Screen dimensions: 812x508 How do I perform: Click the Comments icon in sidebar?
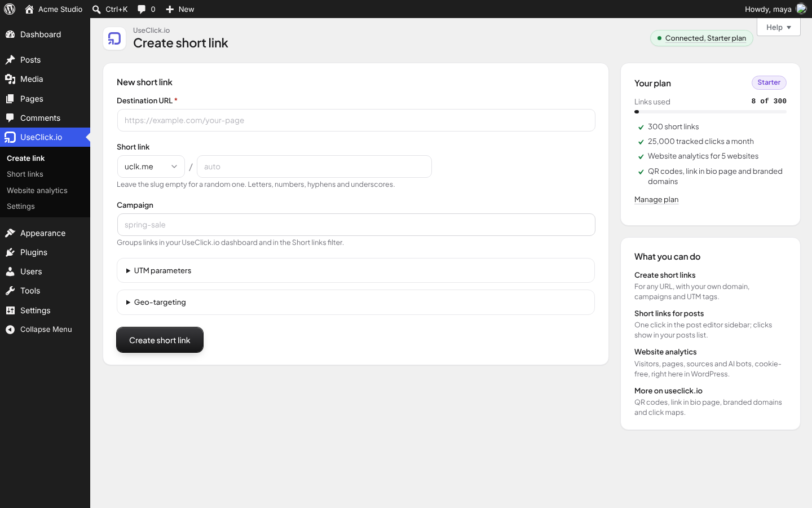tap(10, 118)
